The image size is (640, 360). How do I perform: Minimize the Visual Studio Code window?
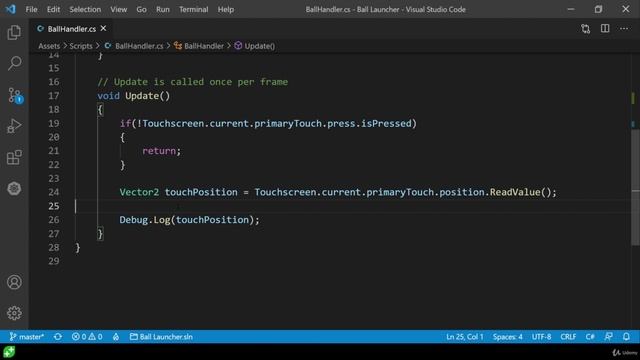(571, 9)
